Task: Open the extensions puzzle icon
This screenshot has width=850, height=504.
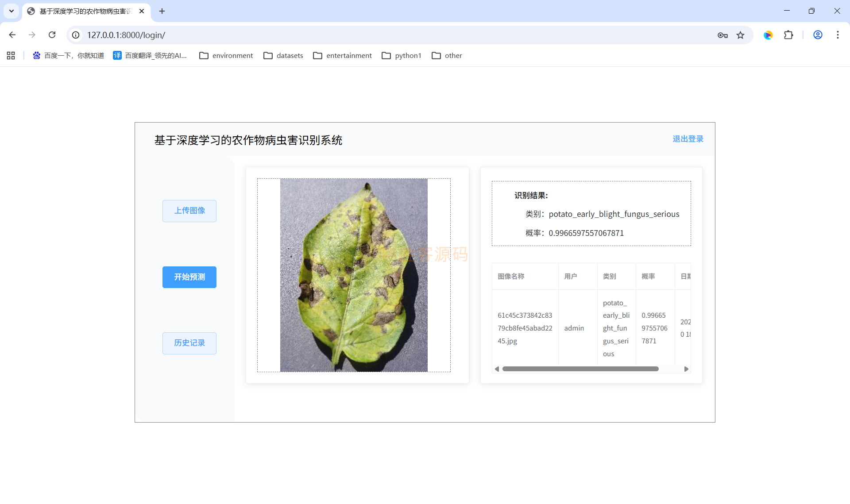Action: (x=788, y=35)
